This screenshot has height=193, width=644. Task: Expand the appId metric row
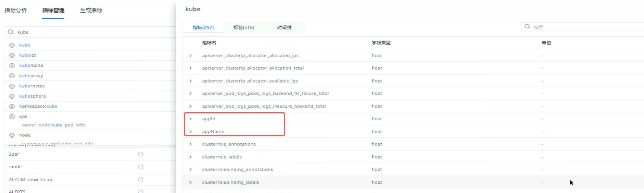coord(191,119)
